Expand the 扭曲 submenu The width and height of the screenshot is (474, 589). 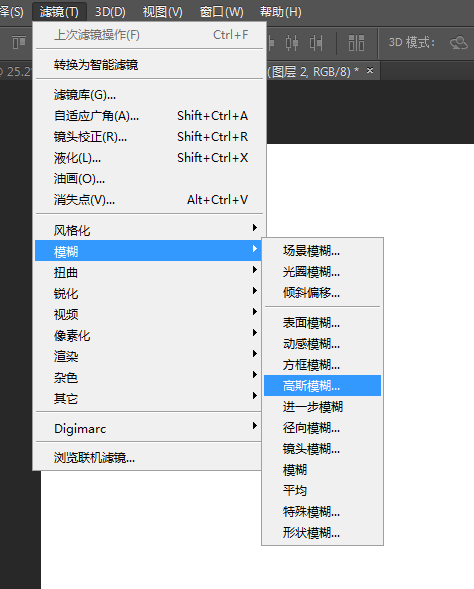(x=149, y=272)
